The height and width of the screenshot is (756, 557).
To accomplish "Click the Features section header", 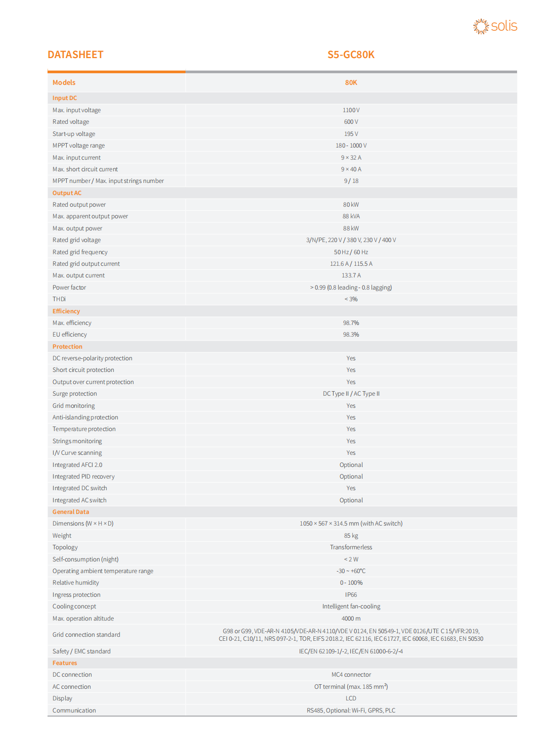I will coord(65,663).
